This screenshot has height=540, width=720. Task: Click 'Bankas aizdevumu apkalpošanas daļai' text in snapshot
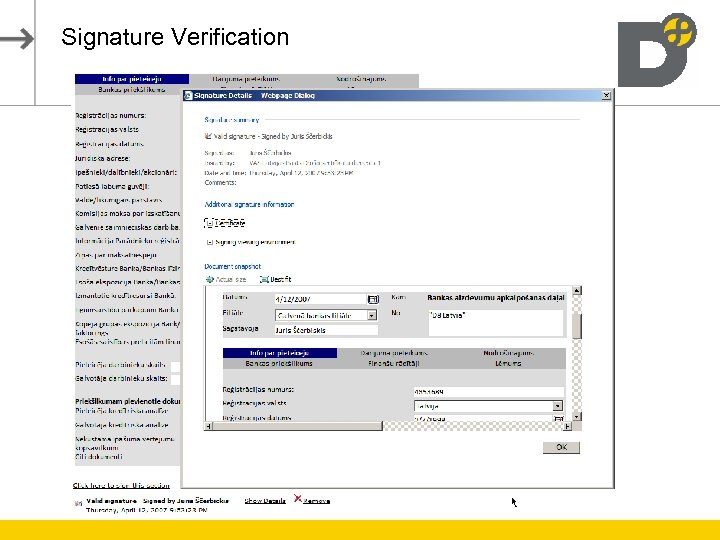click(496, 298)
